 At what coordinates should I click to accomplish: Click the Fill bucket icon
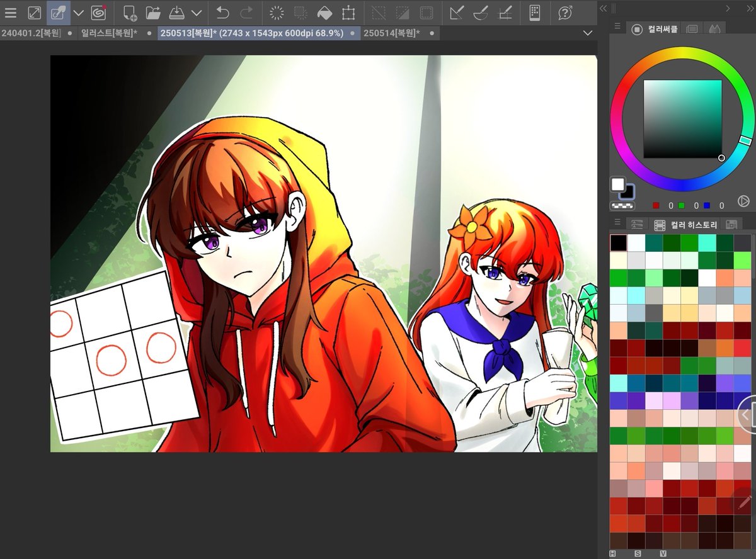(324, 13)
